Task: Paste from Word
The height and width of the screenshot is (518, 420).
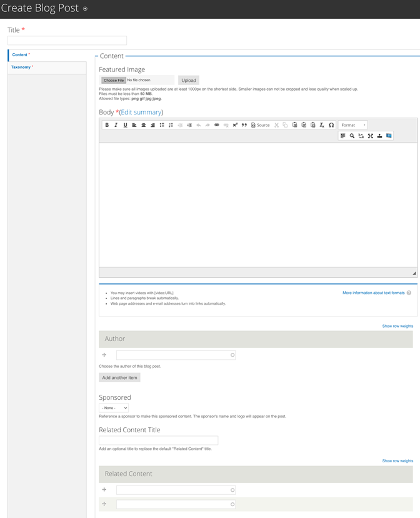Action: coord(312,125)
